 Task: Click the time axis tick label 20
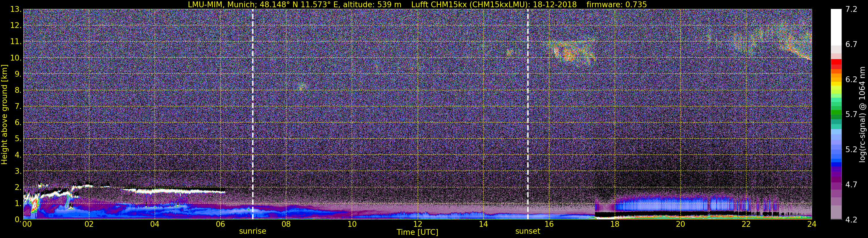(680, 224)
